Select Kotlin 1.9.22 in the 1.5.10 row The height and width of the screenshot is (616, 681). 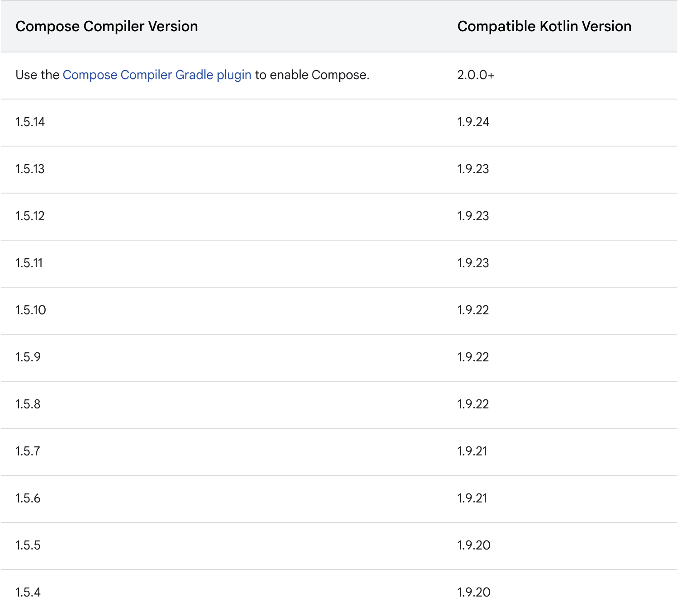473,310
